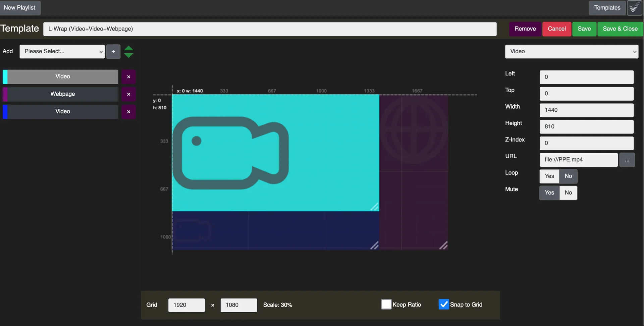Open URL browse ellipsis button
The height and width of the screenshot is (326, 644).
click(627, 160)
